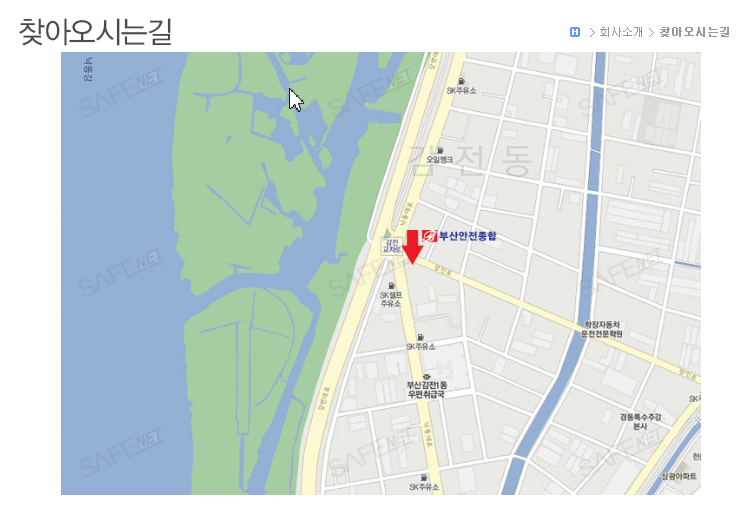Click the 오일뱅크 gas station icon
Screen dimensions: 754x525
(440, 150)
